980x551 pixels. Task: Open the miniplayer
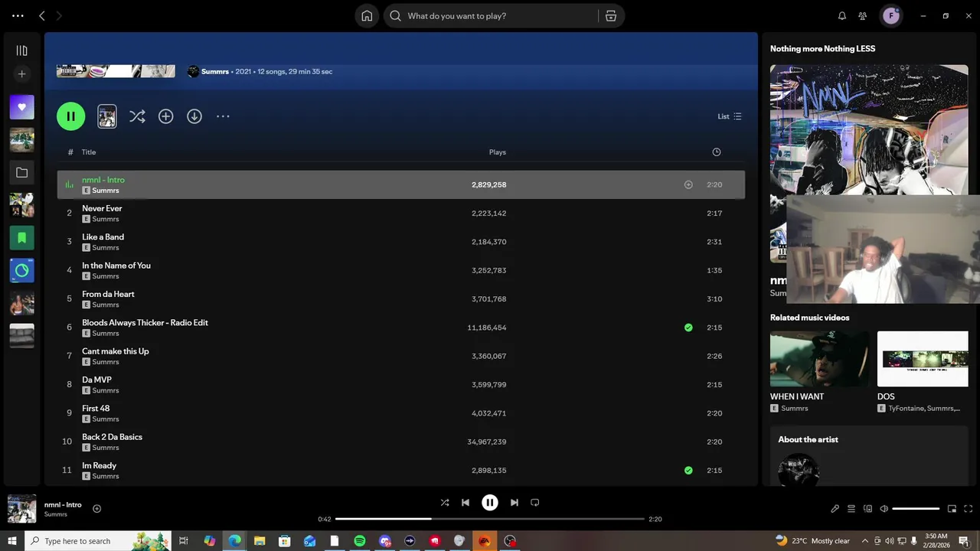click(952, 509)
